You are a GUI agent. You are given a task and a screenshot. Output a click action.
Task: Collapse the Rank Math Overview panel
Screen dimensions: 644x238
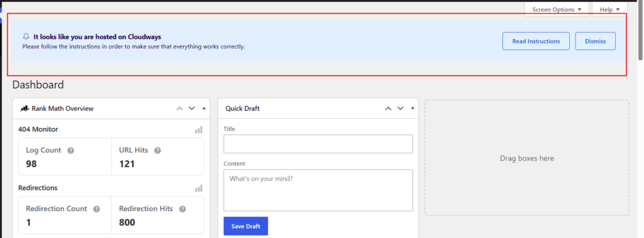pyautogui.click(x=204, y=109)
